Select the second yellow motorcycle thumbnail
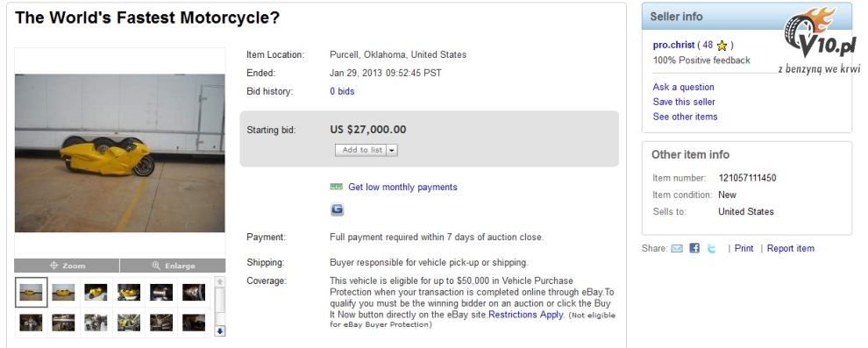The image size is (868, 348). (63, 292)
